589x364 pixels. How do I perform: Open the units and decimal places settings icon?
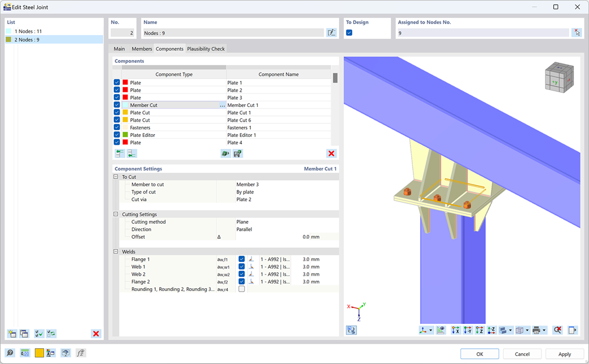[25, 352]
